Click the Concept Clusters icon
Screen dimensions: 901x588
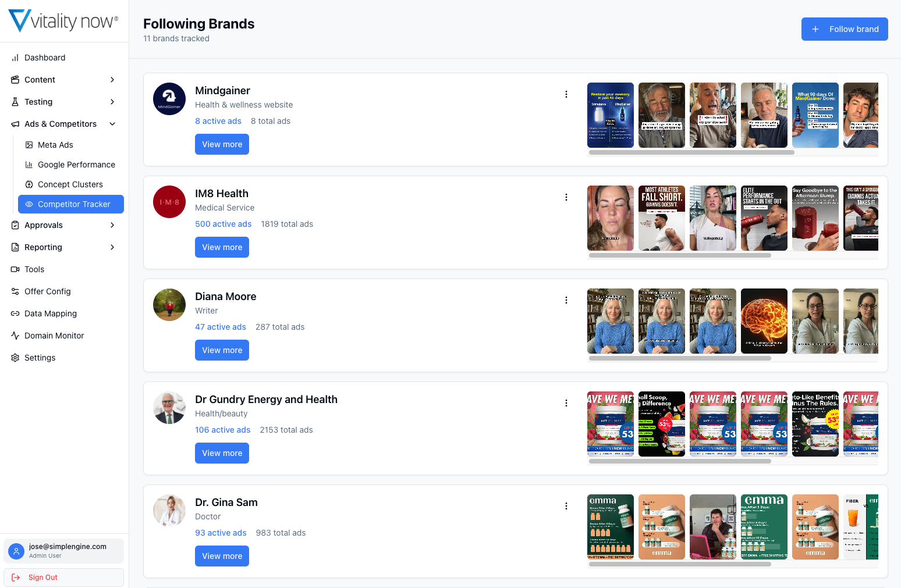click(29, 184)
